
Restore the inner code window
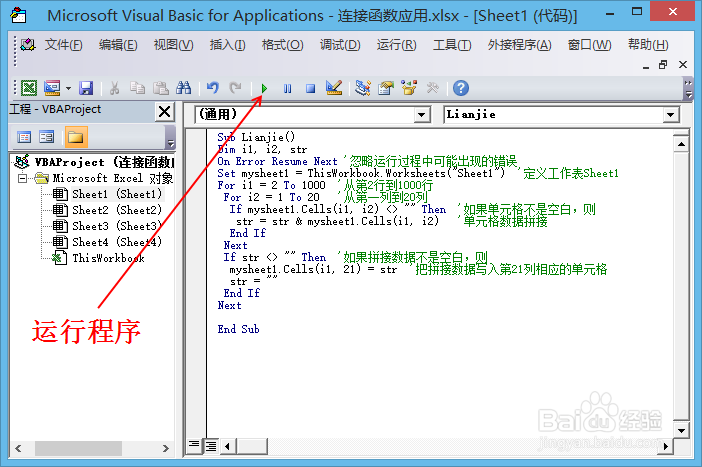(663, 64)
